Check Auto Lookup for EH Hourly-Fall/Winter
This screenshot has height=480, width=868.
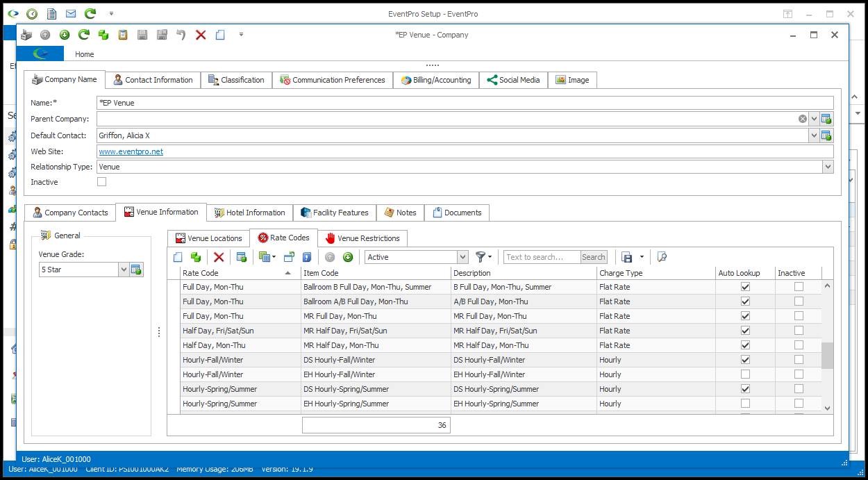pos(745,374)
